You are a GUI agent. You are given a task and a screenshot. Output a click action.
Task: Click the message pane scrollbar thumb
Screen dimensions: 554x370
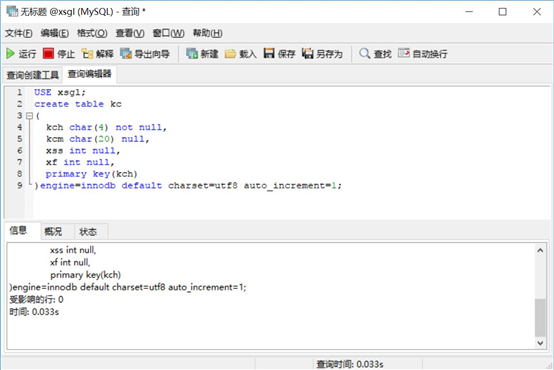(x=540, y=317)
